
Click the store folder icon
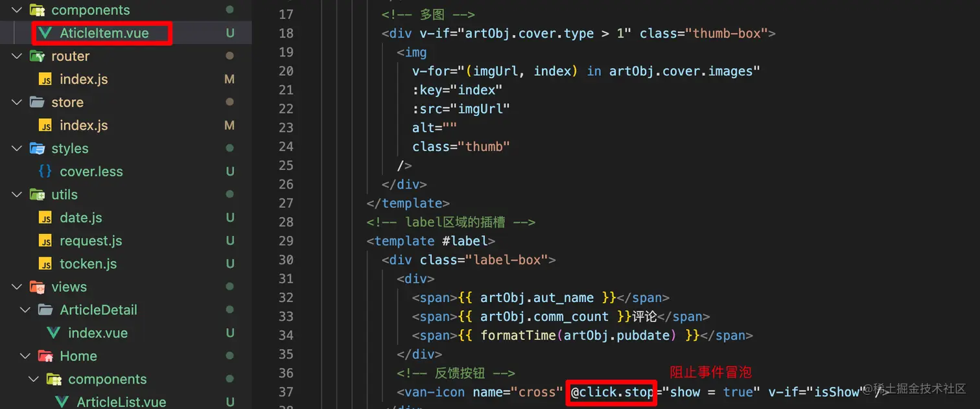(x=37, y=102)
